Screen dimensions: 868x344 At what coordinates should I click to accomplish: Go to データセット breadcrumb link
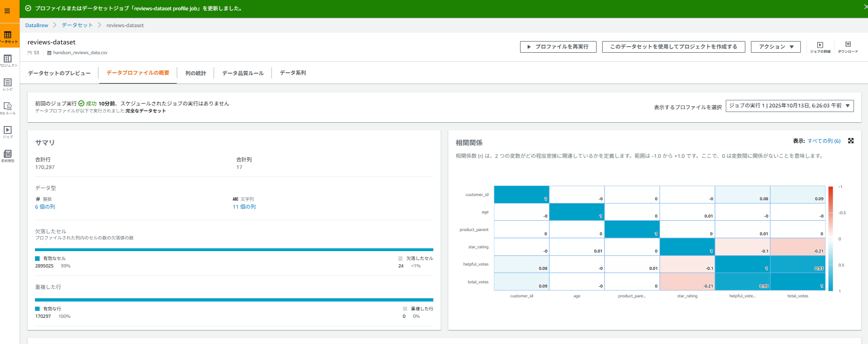point(77,25)
